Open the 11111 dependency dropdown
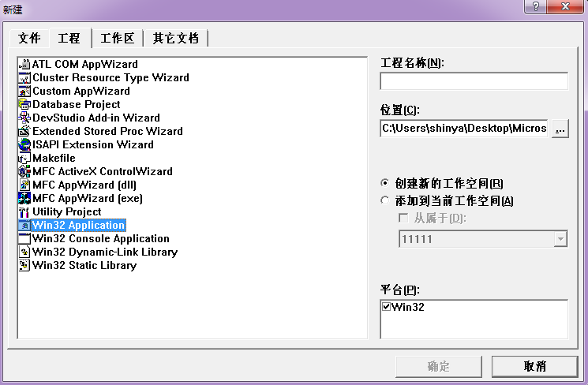This screenshot has width=588, height=385. click(560, 239)
